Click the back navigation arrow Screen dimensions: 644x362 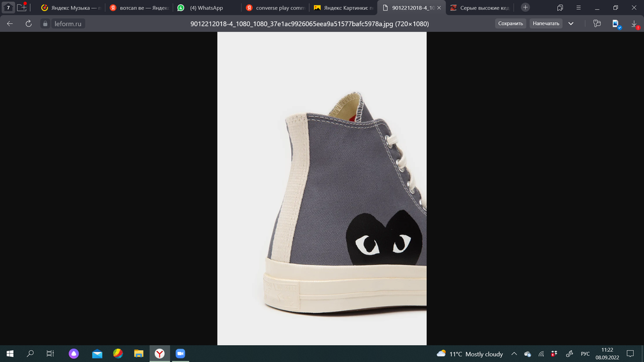coord(10,23)
